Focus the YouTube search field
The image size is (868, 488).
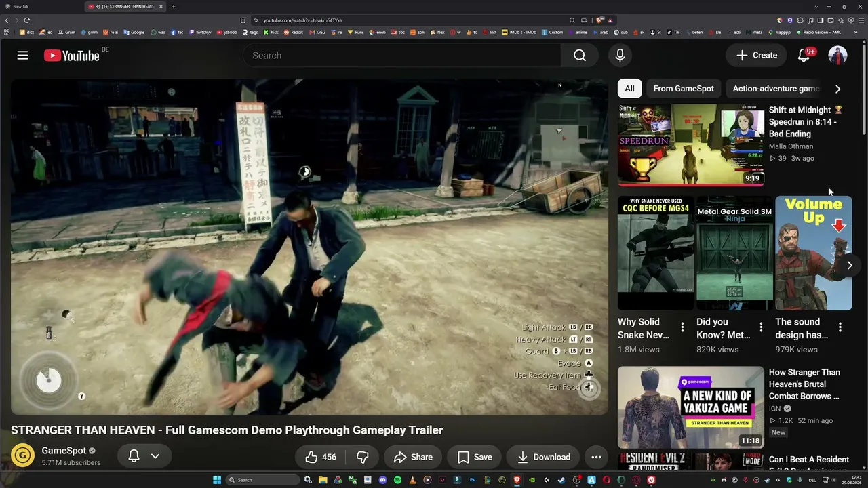402,56
